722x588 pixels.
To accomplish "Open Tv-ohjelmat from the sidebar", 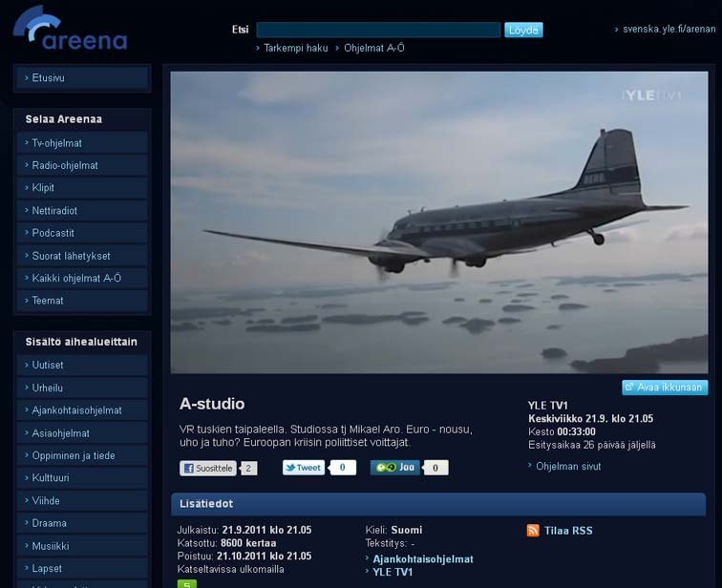I will 57,143.
